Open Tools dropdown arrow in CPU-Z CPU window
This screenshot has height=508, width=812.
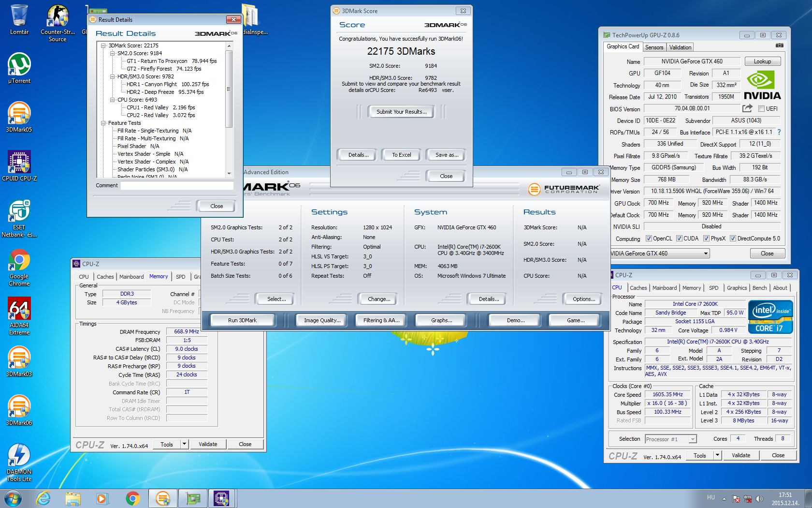(717, 455)
